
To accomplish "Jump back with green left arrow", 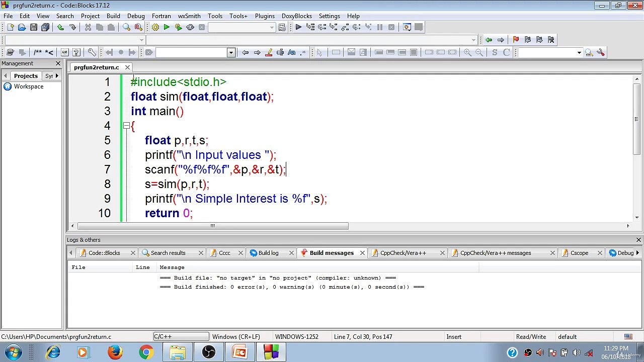I will pos(489,40).
